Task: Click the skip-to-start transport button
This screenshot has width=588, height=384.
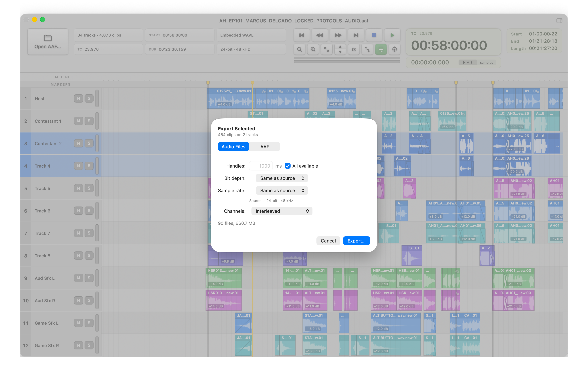Action: pos(302,35)
